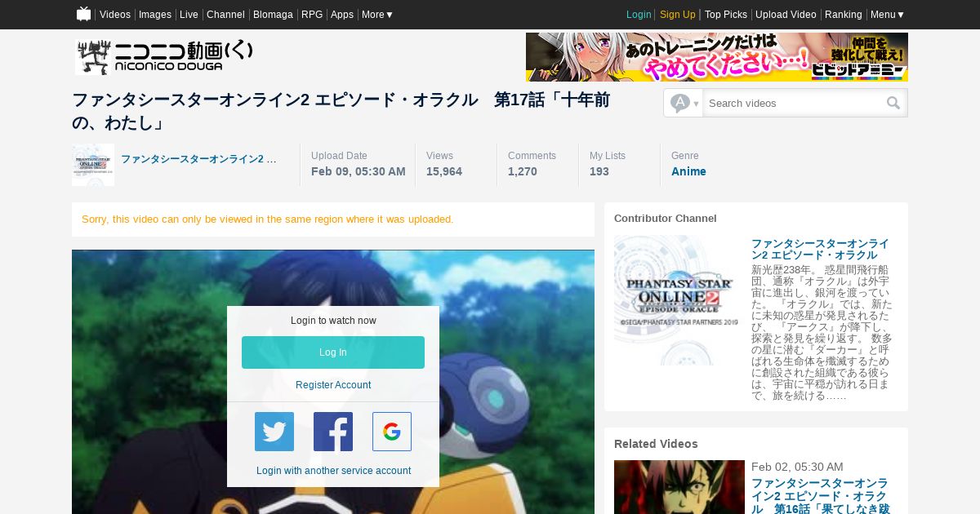Click the My Lists count 193
The width and height of the screenshot is (980, 514).
coord(599,171)
